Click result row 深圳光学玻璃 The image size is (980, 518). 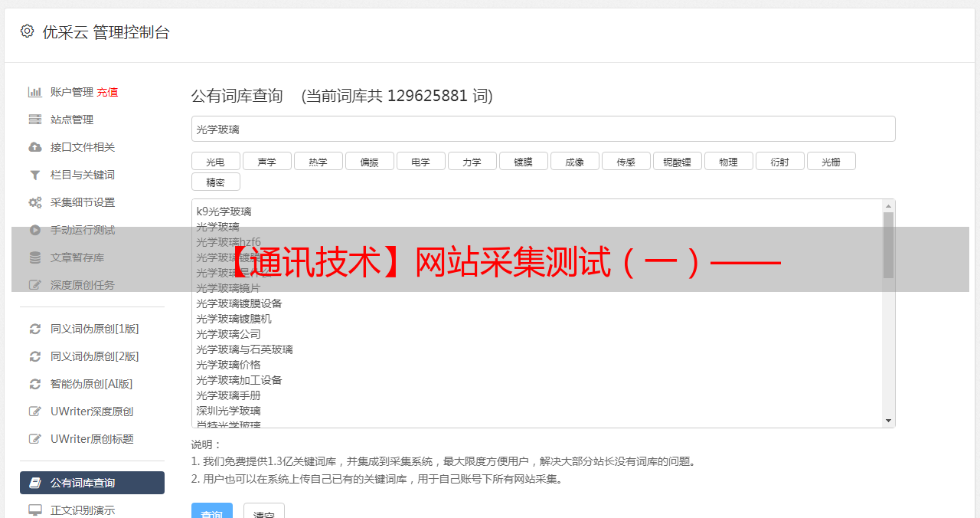coord(228,411)
